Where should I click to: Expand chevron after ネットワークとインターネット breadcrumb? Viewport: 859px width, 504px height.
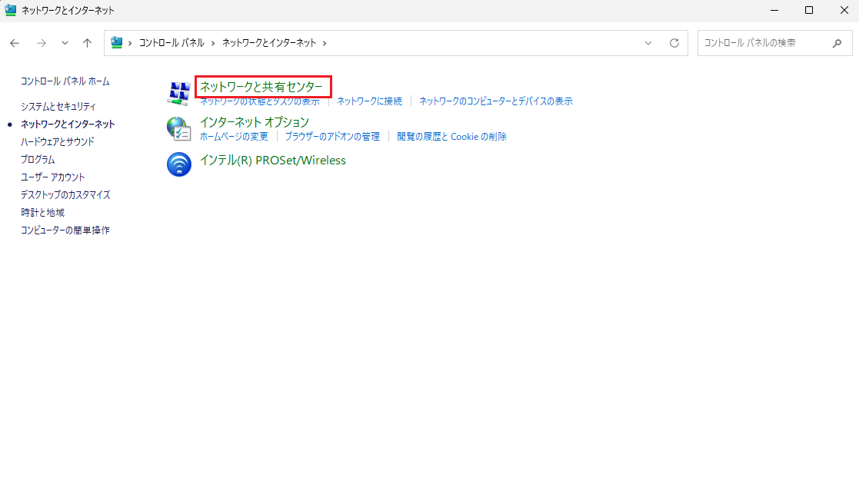(x=325, y=43)
